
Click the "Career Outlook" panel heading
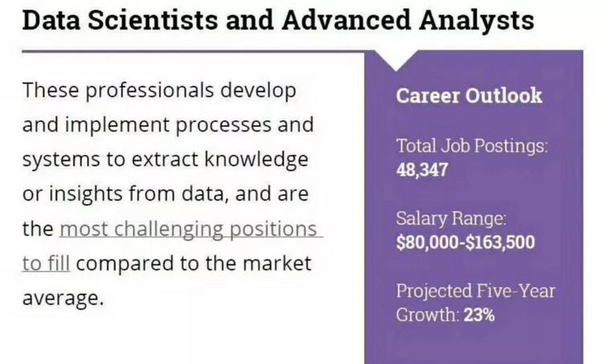click(x=469, y=96)
